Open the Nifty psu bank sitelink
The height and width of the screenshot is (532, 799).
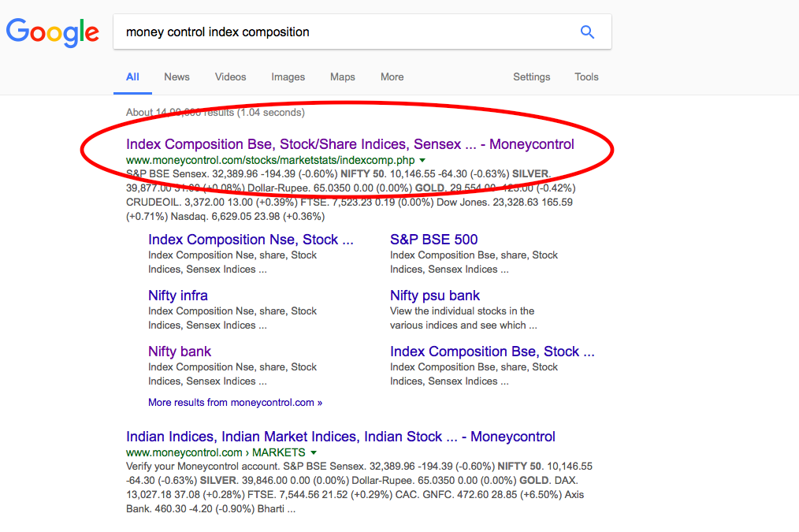tap(435, 296)
